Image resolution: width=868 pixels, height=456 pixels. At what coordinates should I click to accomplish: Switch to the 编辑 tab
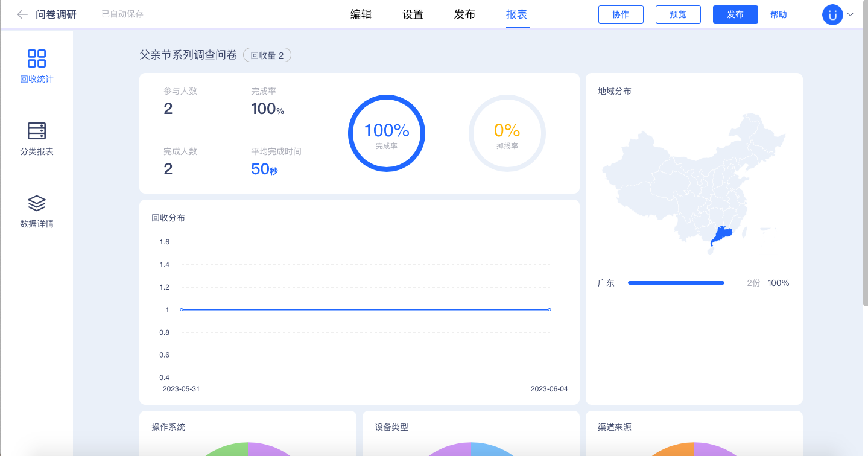[x=361, y=14]
